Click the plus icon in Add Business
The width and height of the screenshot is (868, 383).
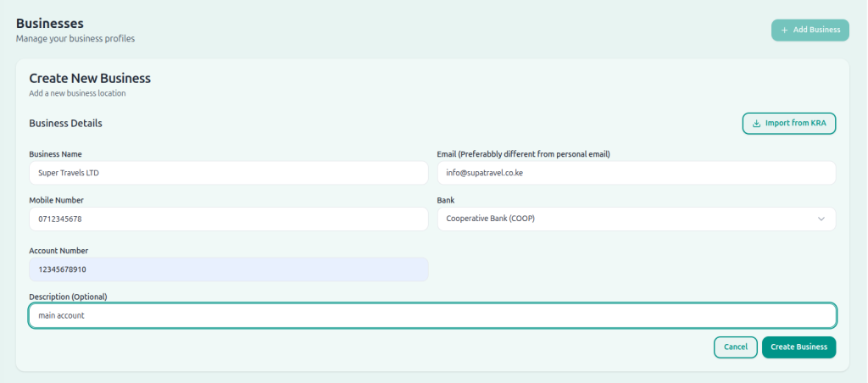784,30
